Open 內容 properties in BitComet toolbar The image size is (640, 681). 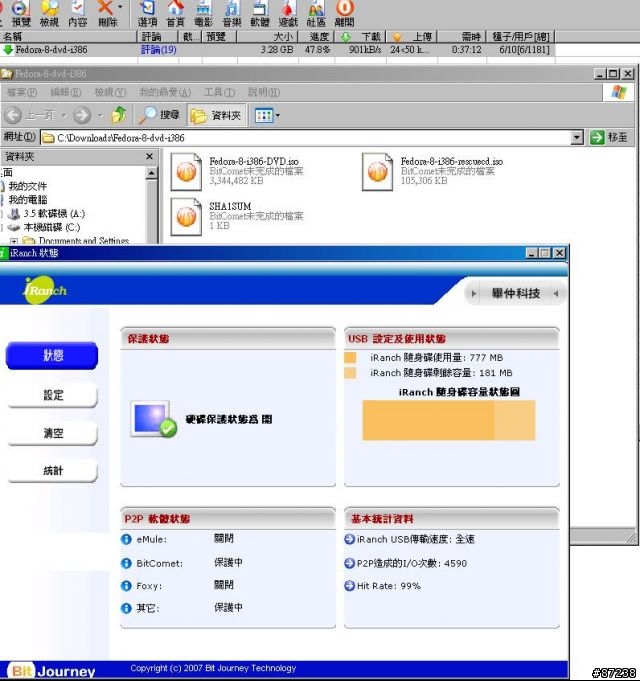point(78,13)
